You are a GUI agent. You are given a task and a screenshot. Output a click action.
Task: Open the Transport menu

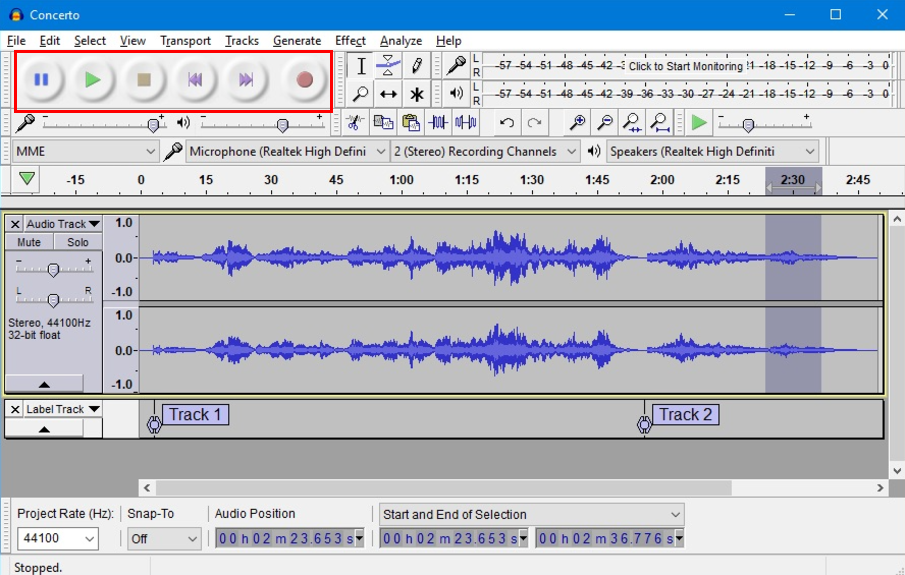tap(185, 40)
